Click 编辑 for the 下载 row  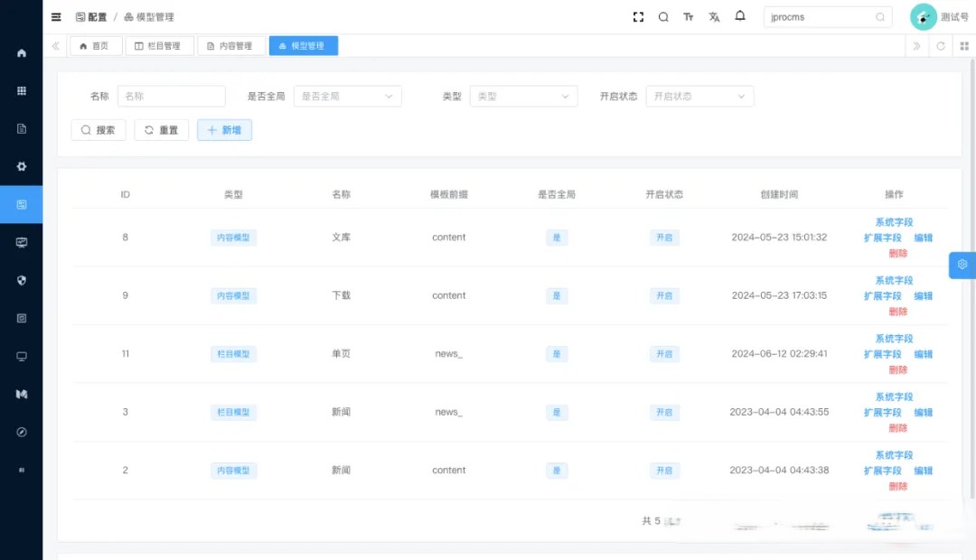[x=923, y=296]
